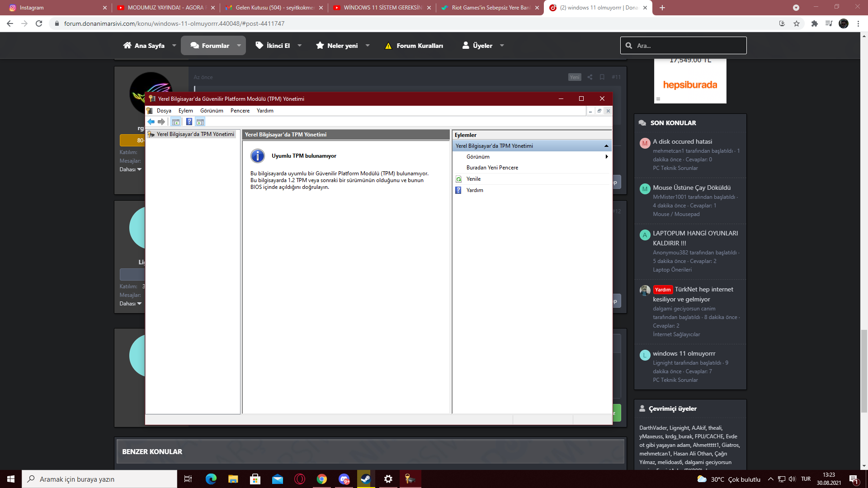Click the Forward arrow in TPM toolbar
This screenshot has height=488, width=868.
[x=161, y=122]
